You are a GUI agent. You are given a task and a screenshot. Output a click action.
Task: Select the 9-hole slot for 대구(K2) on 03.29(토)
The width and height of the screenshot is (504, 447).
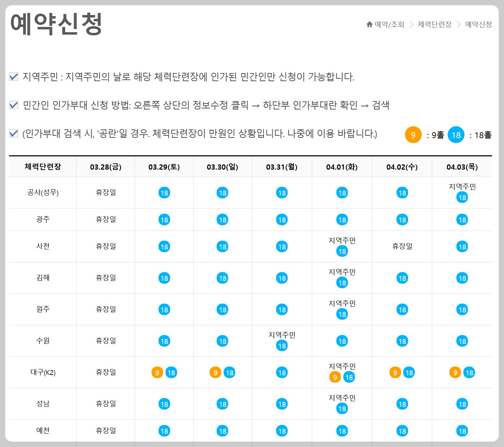[157, 372]
